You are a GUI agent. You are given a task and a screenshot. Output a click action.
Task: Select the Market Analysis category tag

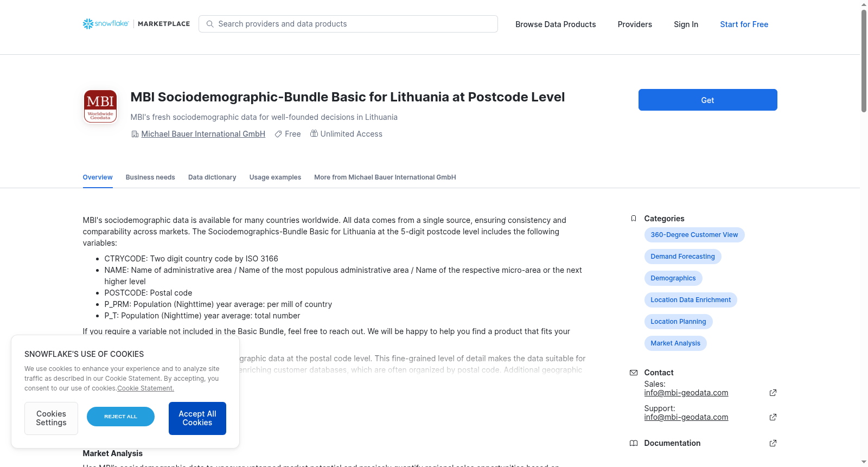click(x=675, y=343)
